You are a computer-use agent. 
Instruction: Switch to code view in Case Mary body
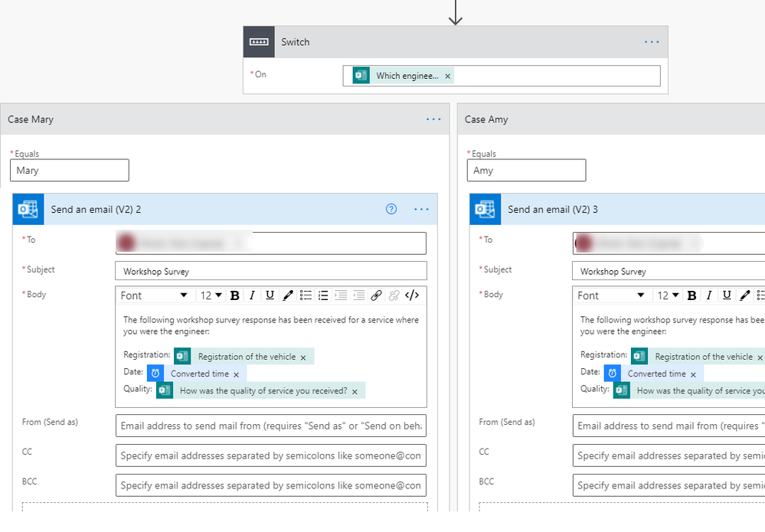click(412, 295)
